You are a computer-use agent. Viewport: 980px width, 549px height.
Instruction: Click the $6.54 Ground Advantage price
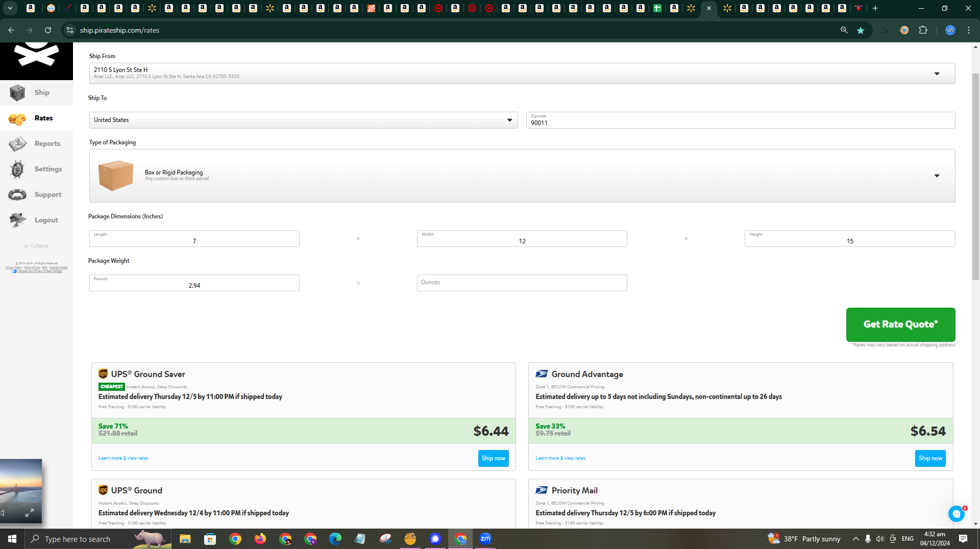928,431
